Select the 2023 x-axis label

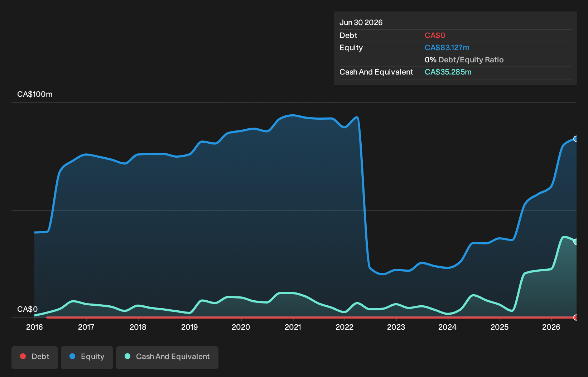[396, 327]
